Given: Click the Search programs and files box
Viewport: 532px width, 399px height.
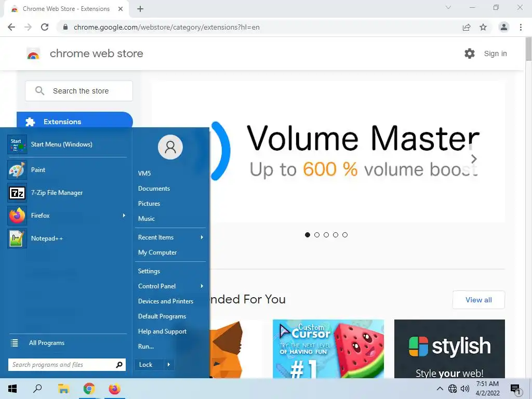Looking at the screenshot, I should 67,365.
